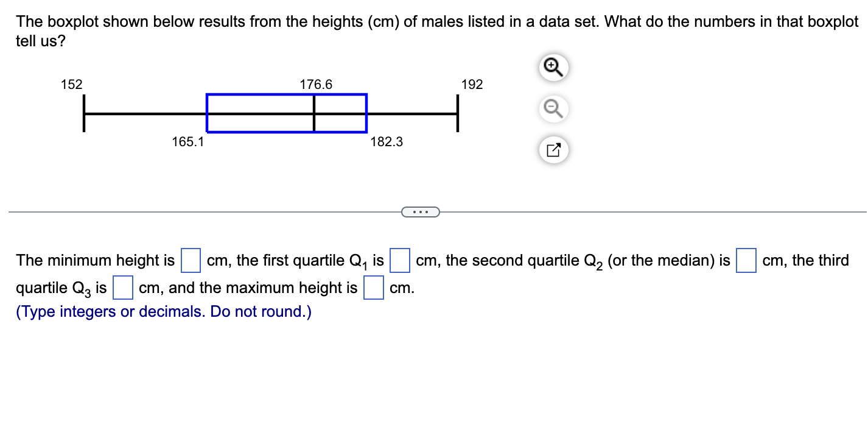Expand the ellipsis divider on the separator line
868x424 pixels.
421,211
